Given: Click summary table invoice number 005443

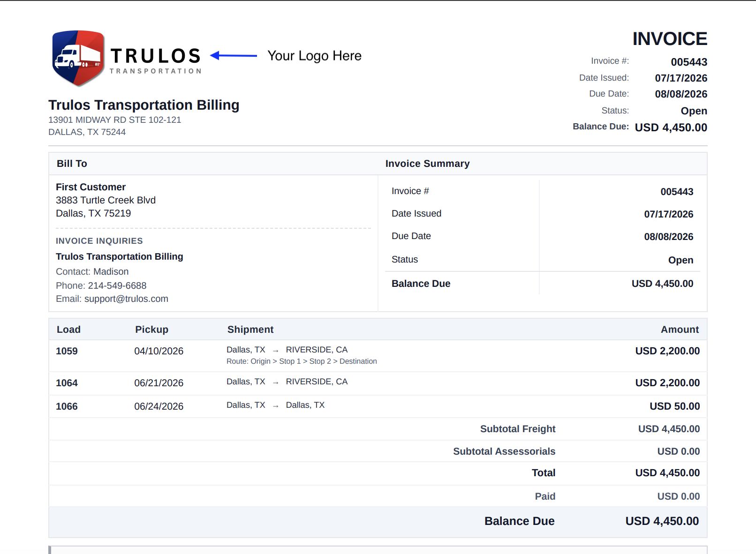Looking at the screenshot, I should point(677,192).
